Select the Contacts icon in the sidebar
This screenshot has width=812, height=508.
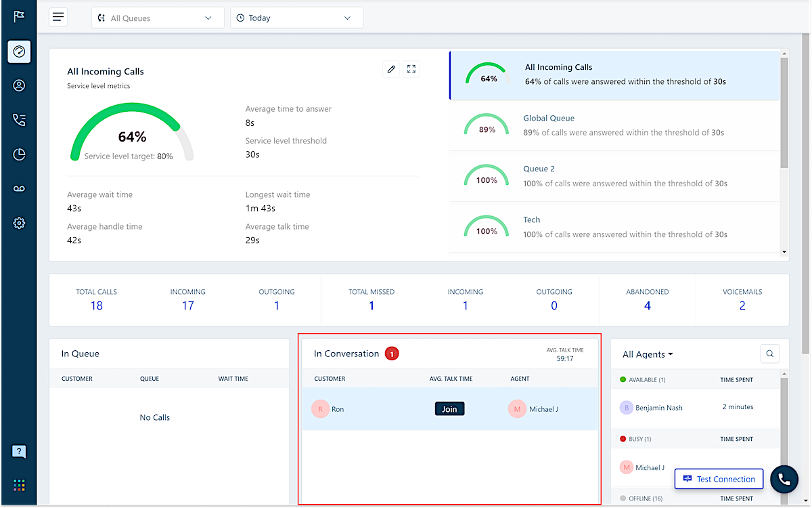[18, 85]
